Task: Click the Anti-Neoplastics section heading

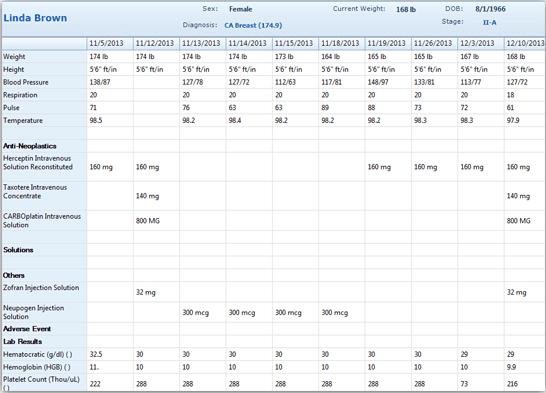Action: pyautogui.click(x=30, y=146)
